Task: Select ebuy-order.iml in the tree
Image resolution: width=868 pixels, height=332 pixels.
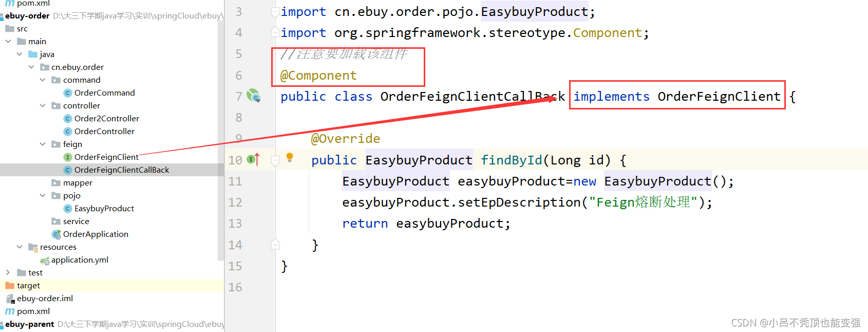Action: coord(45,299)
